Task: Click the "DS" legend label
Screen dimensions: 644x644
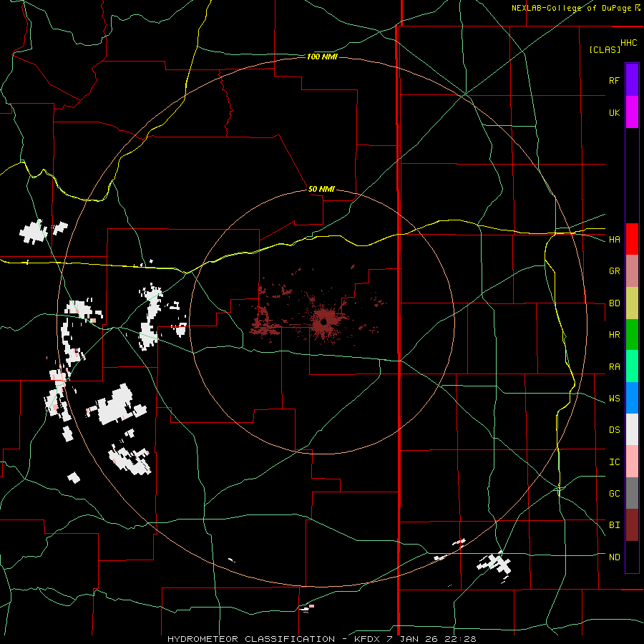Action: pyautogui.click(x=614, y=430)
